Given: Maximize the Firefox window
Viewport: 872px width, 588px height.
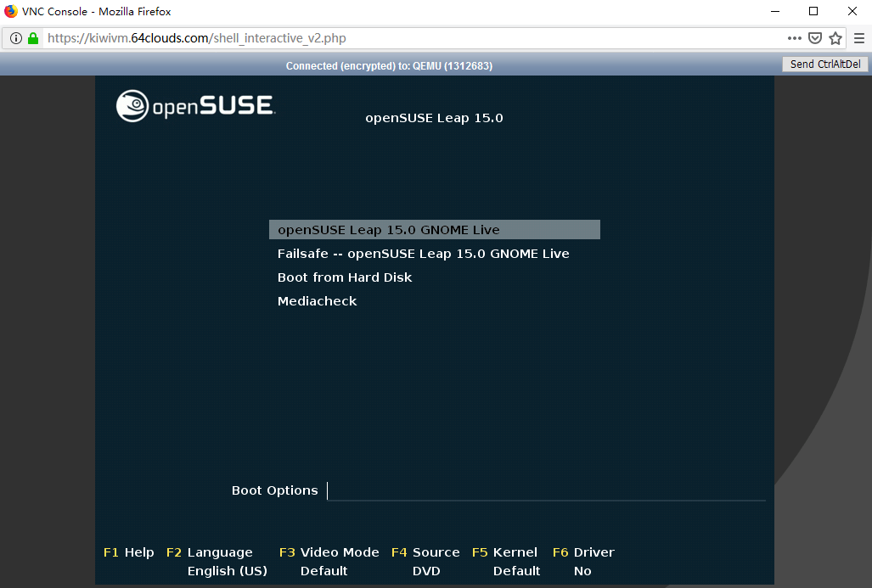Looking at the screenshot, I should 813,11.
